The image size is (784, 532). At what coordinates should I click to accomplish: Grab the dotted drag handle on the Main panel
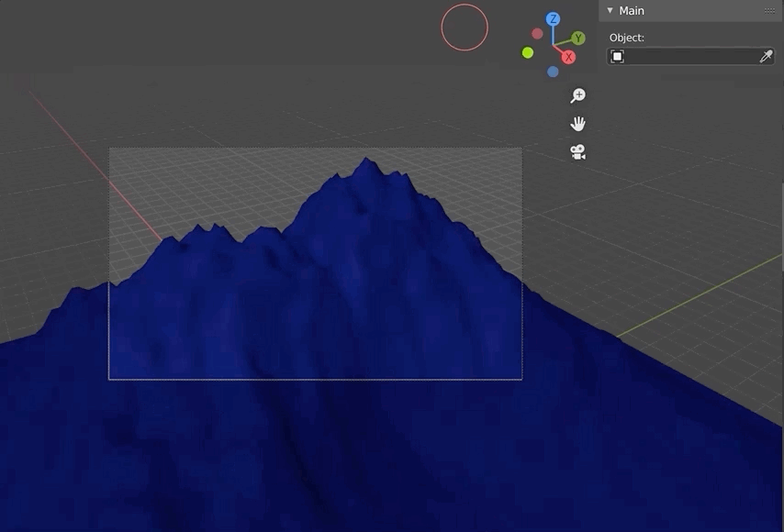[771, 10]
